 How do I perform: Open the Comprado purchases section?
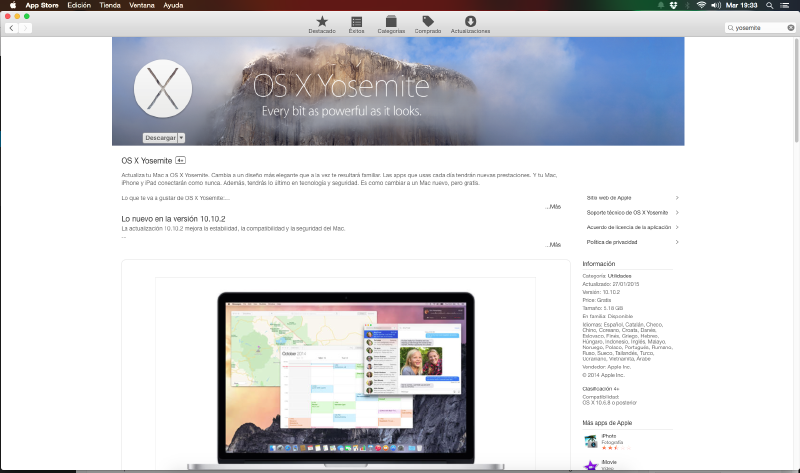pyautogui.click(x=428, y=24)
